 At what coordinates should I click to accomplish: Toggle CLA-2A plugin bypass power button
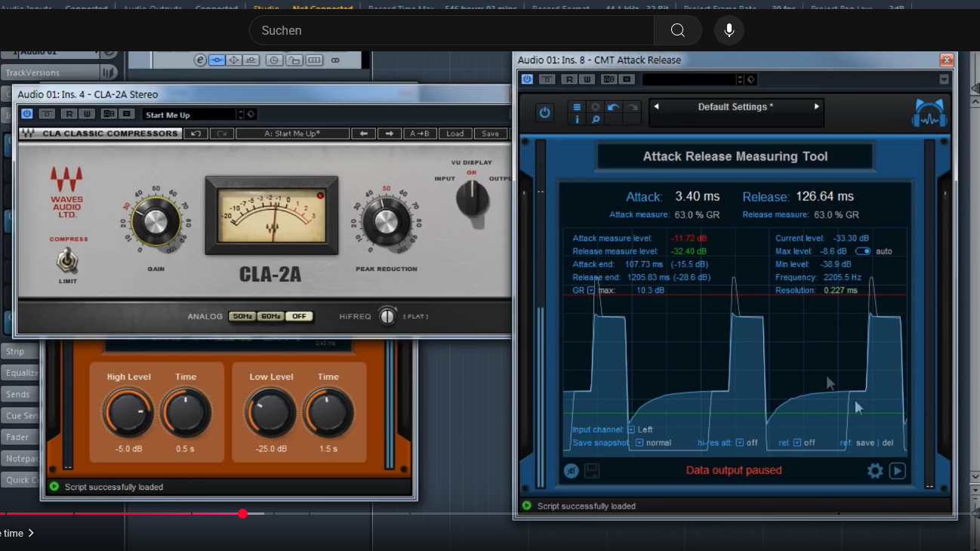click(x=27, y=114)
